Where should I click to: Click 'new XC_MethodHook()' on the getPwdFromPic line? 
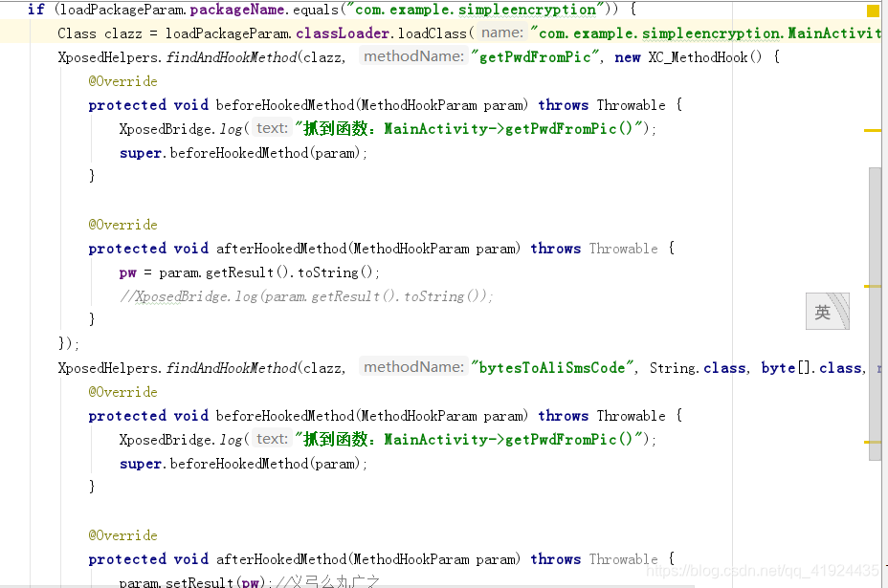688,57
